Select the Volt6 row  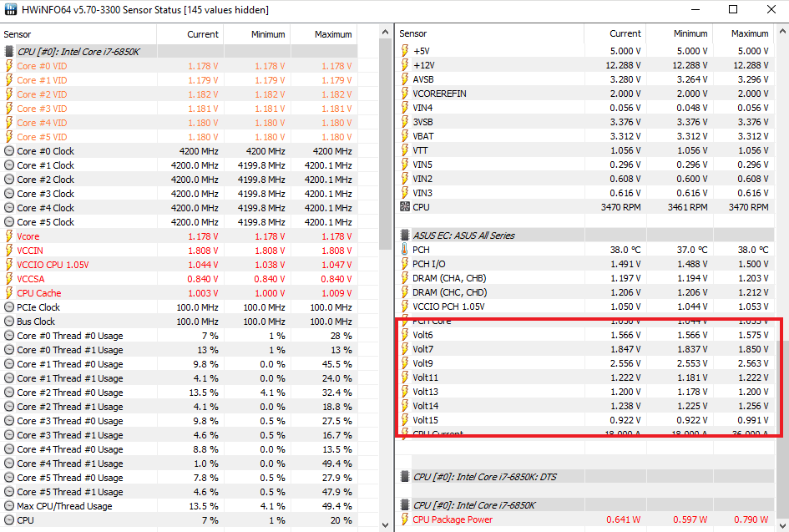[585, 335]
